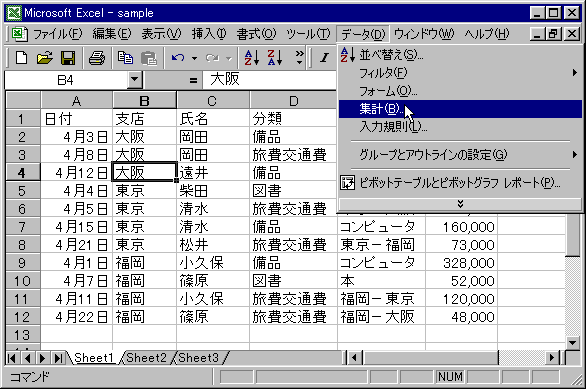Save the workbook with floppy icon
The image size is (586, 389).
click(x=68, y=58)
